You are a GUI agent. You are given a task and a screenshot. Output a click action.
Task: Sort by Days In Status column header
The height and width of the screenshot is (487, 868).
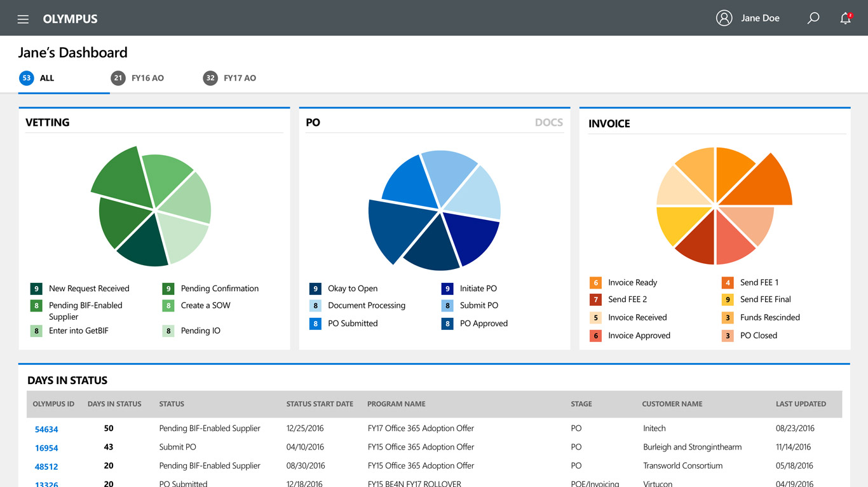114,404
